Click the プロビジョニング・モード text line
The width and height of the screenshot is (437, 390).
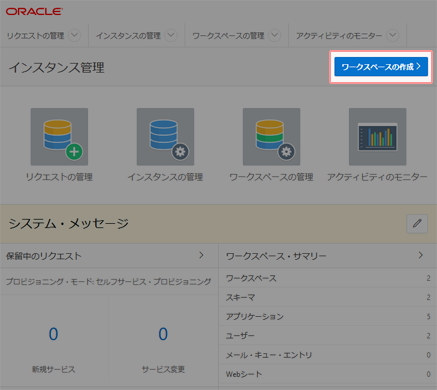(x=109, y=282)
